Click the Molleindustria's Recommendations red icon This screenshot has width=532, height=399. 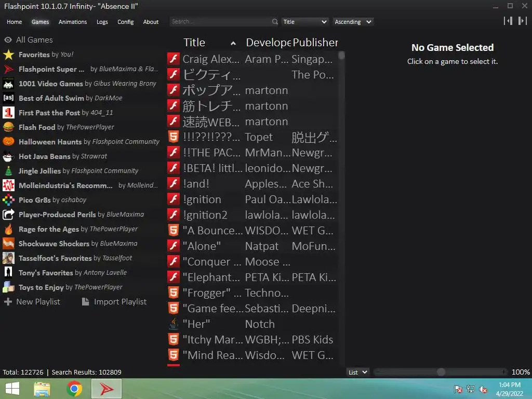point(8,185)
